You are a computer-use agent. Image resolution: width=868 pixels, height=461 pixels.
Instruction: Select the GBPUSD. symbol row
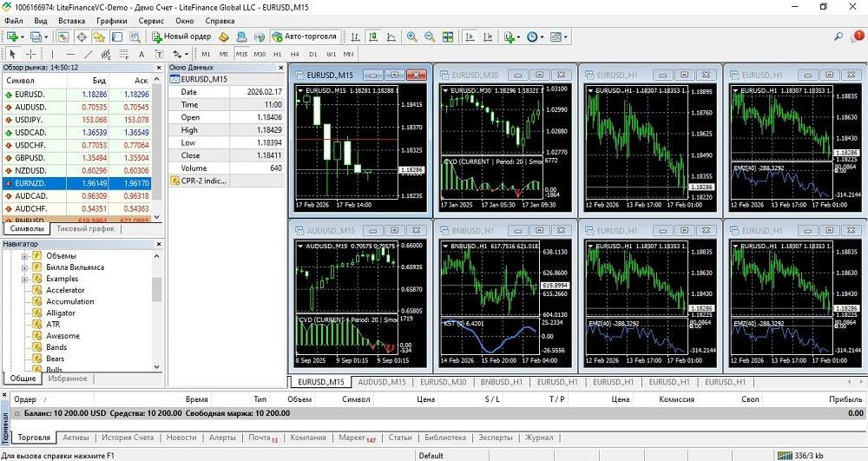76,158
